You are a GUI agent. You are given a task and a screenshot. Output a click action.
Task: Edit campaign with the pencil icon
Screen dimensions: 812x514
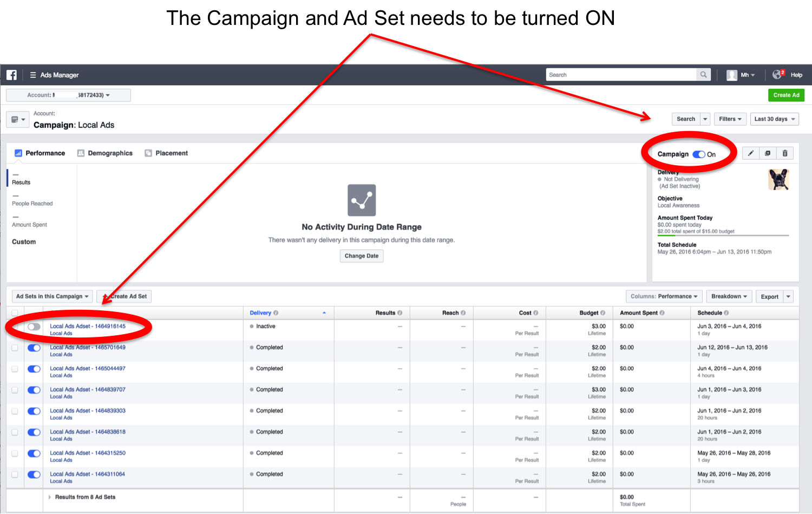[750, 153]
